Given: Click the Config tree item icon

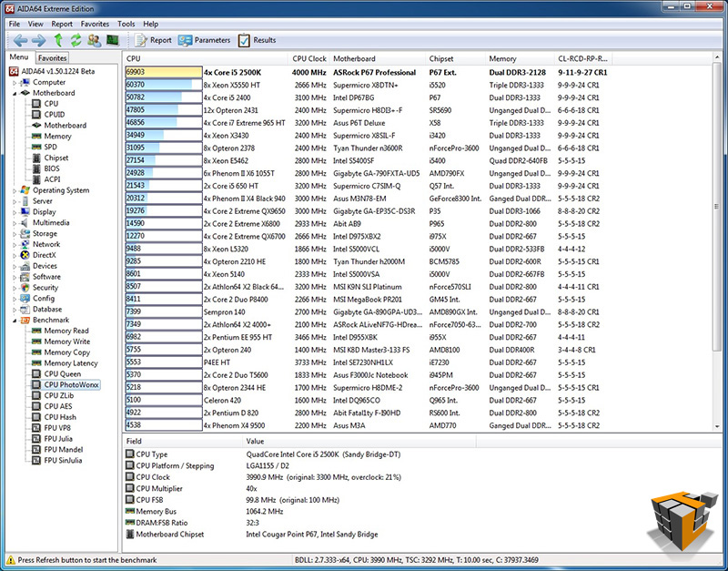Looking at the screenshot, I should (x=25, y=299).
